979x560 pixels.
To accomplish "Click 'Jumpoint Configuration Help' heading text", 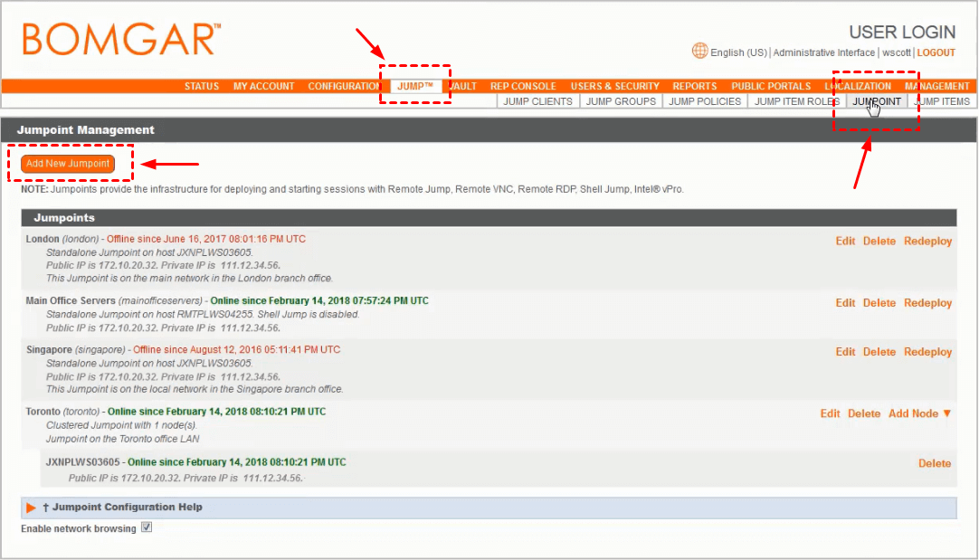I will point(128,507).
